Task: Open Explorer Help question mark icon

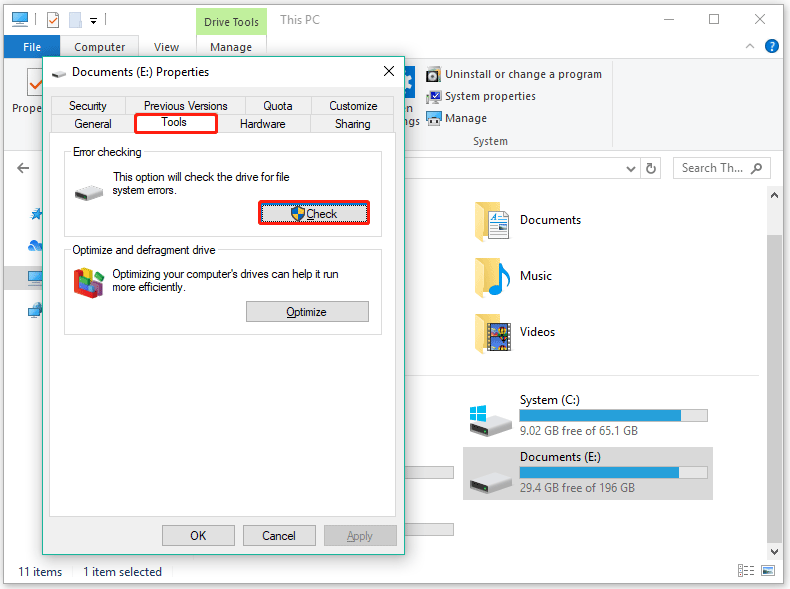Action: point(771,46)
